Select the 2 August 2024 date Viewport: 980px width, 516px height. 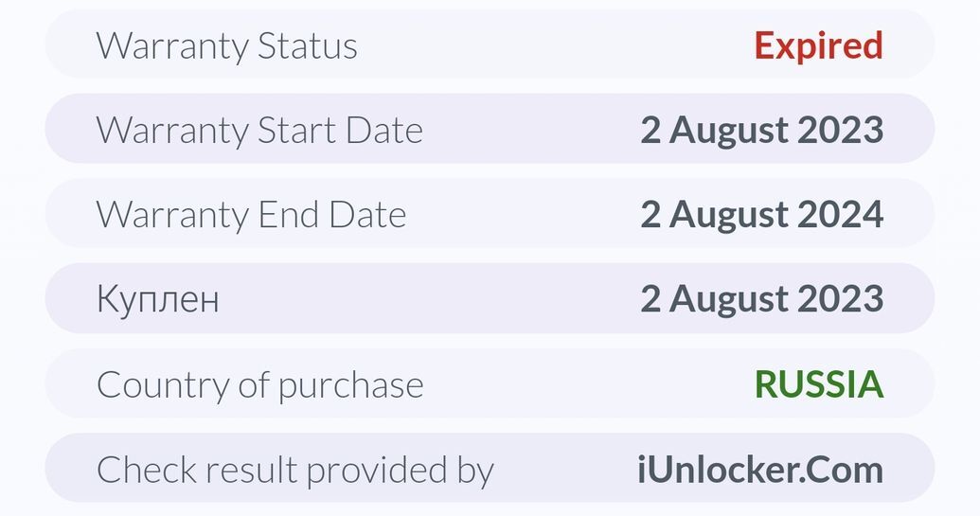(761, 215)
